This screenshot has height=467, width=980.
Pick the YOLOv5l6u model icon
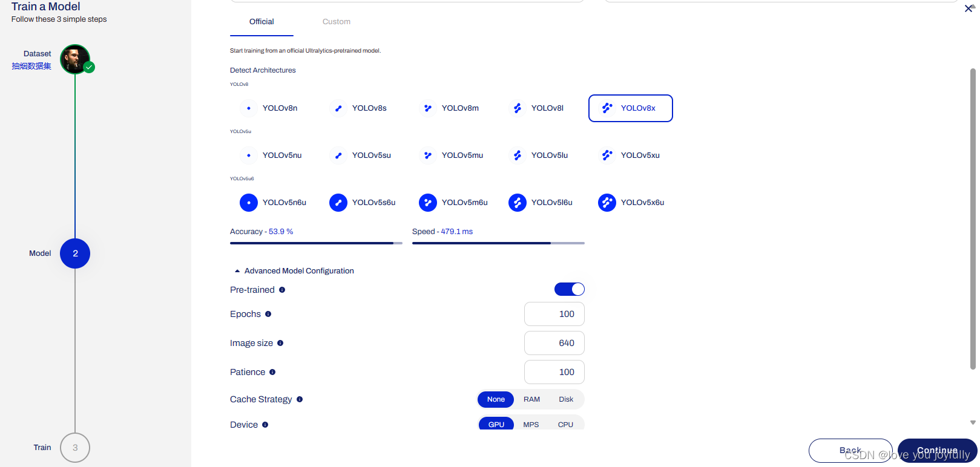pos(518,203)
